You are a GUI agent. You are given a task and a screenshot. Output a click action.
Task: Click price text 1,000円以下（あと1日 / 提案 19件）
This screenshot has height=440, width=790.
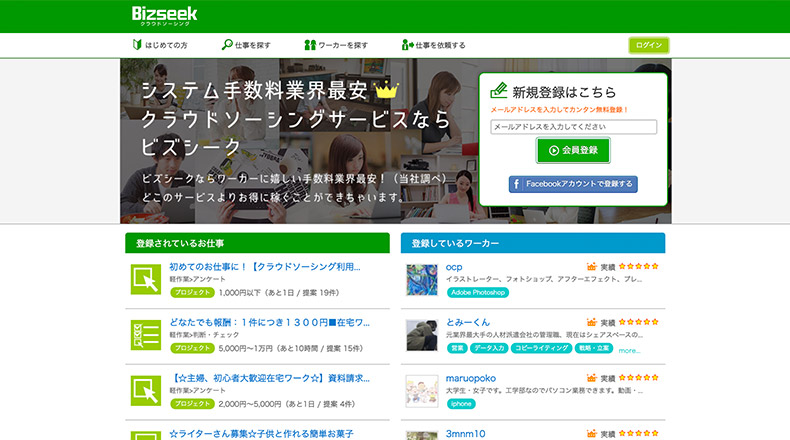pyautogui.click(x=279, y=293)
